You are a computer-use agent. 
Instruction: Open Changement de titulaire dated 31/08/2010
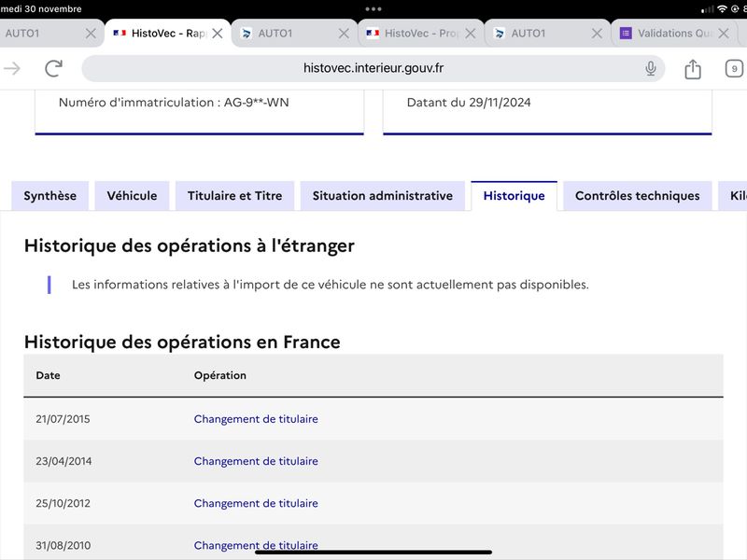256,545
